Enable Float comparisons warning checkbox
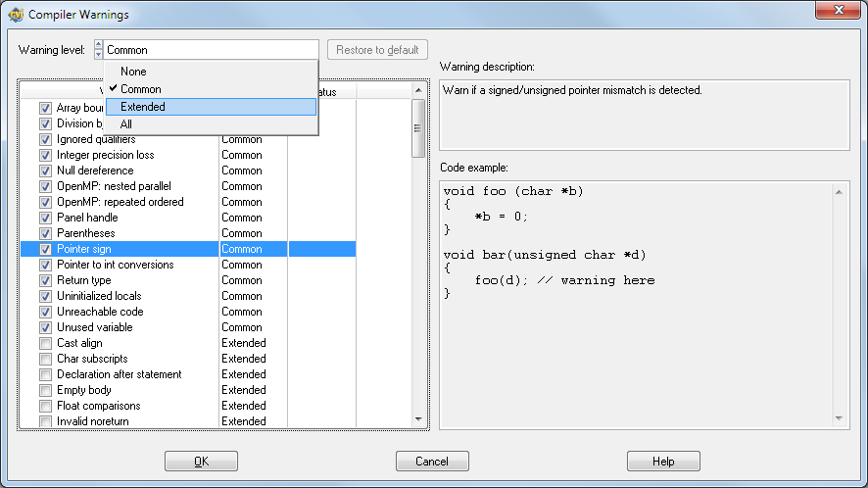868x488 pixels. 46,406
